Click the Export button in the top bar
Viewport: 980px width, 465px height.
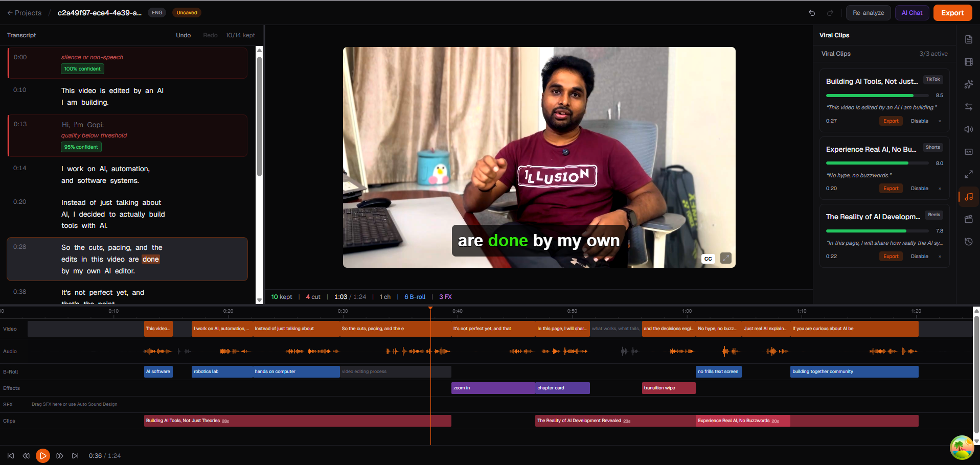952,12
